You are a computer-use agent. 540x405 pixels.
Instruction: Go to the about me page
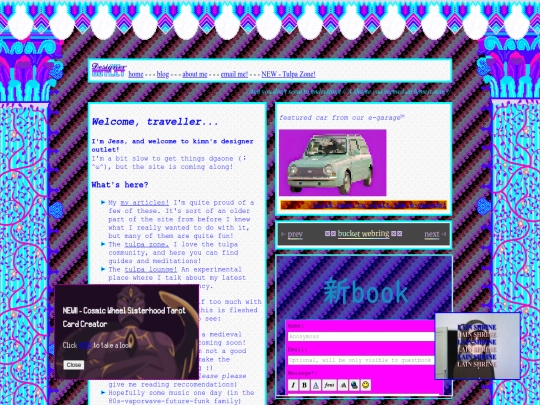tap(195, 74)
